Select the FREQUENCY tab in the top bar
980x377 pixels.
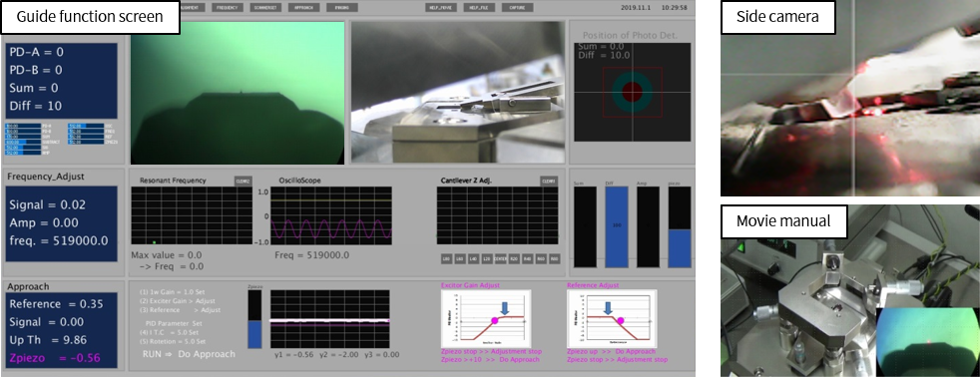(229, 8)
